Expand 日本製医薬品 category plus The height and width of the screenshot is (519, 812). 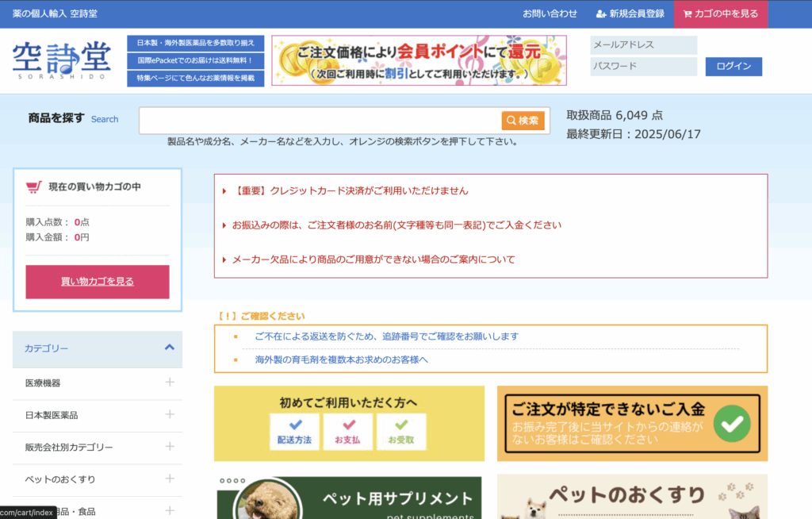(170, 415)
